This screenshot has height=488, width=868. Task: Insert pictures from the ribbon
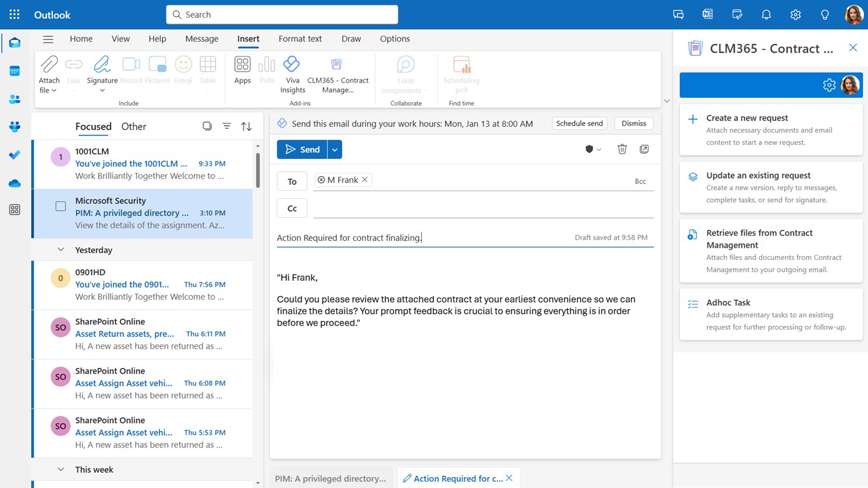[157, 70]
